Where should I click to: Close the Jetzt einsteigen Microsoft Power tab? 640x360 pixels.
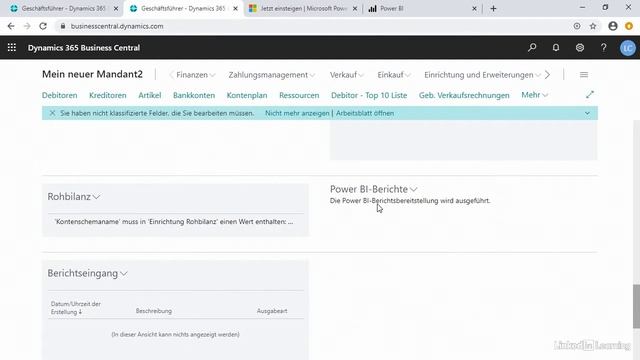[x=355, y=9]
